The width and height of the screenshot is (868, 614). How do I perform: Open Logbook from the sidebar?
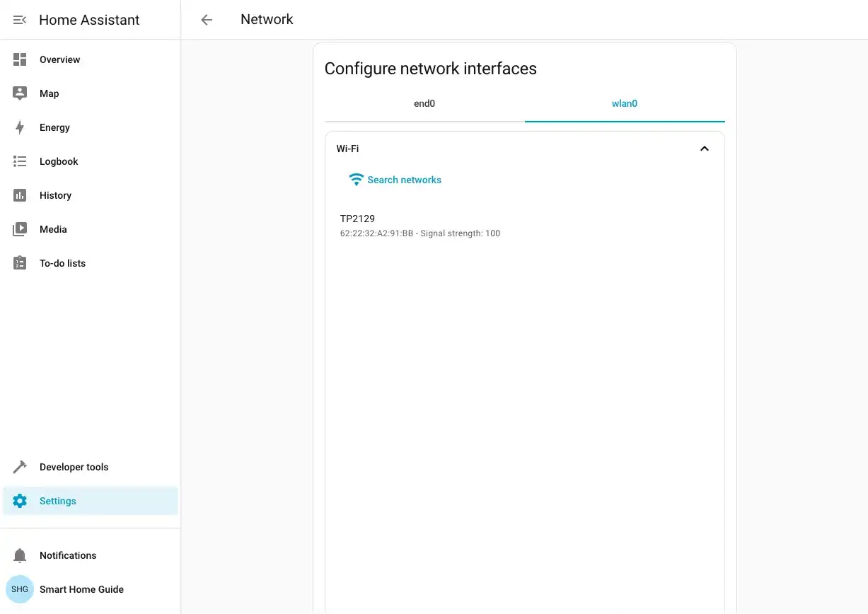(x=91, y=161)
